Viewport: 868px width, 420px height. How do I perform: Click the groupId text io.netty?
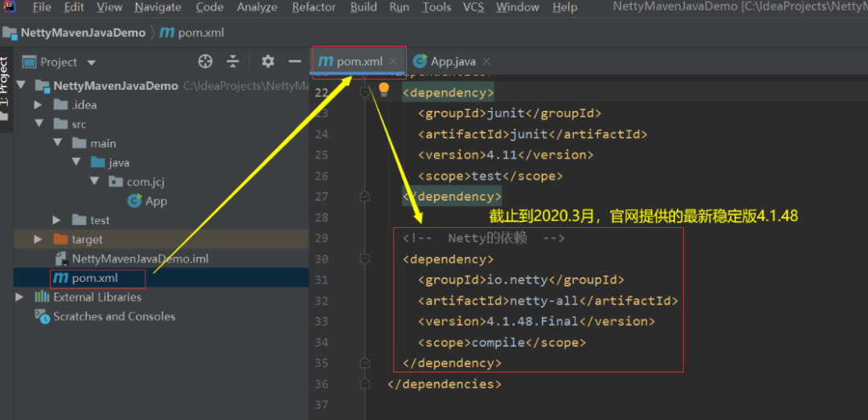(517, 280)
